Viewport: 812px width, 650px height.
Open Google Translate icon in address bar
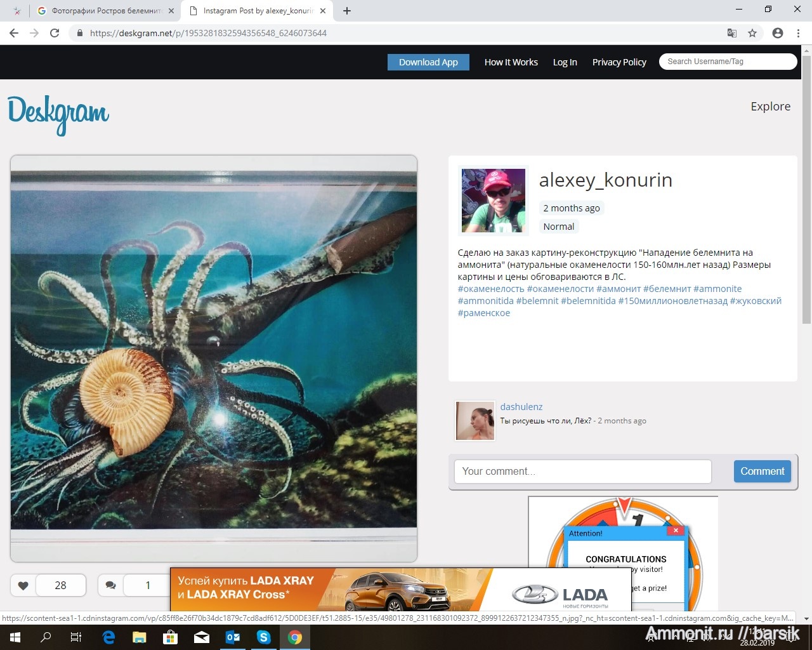(731, 33)
